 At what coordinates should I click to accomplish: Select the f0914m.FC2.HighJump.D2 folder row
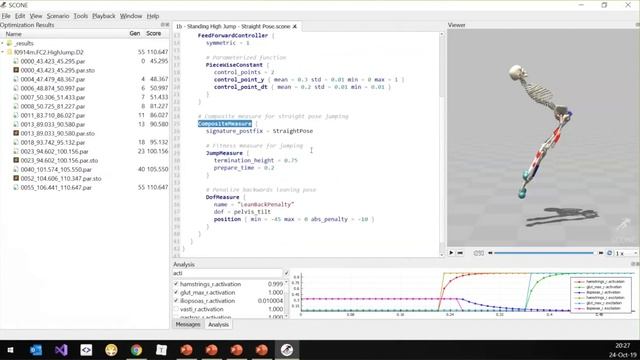[84, 52]
